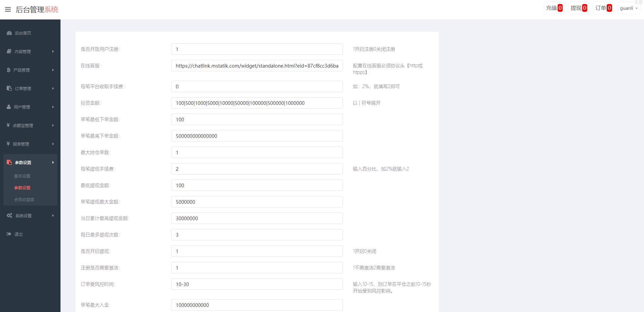Click the 充值 notification button

click(554, 8)
